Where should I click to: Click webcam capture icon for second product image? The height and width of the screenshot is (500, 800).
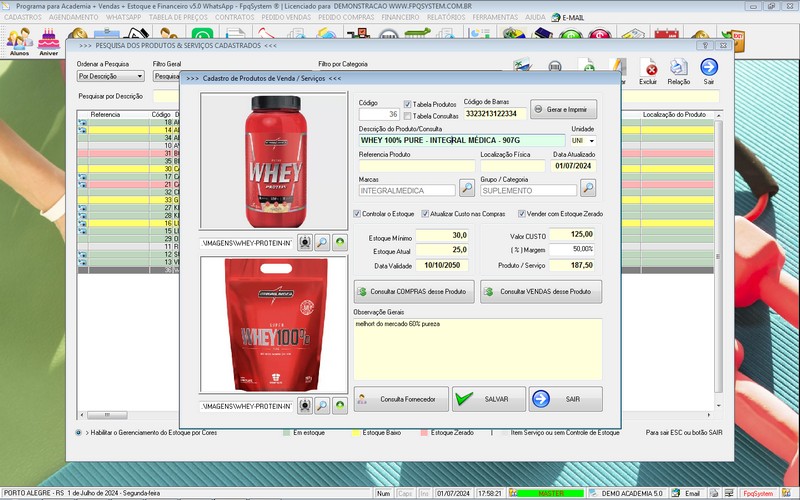pyautogui.click(x=305, y=406)
